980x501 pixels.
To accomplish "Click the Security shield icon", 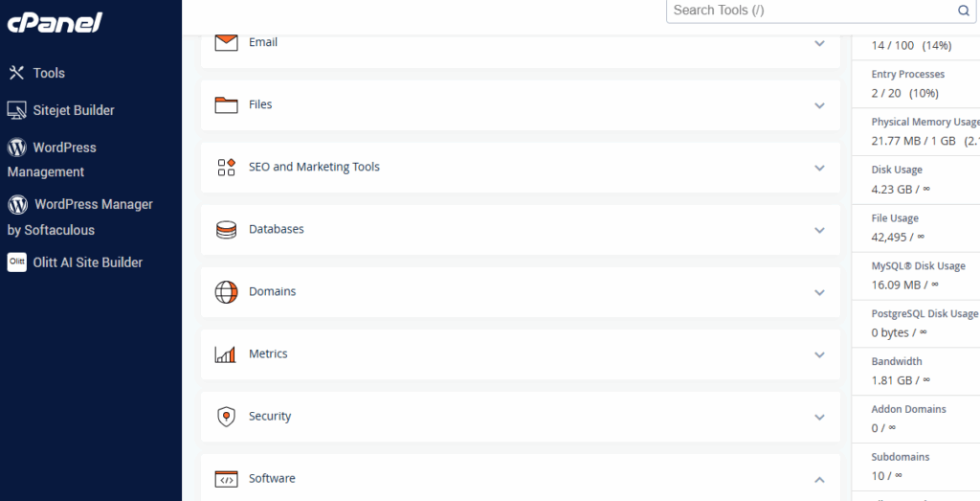I will pos(226,417).
